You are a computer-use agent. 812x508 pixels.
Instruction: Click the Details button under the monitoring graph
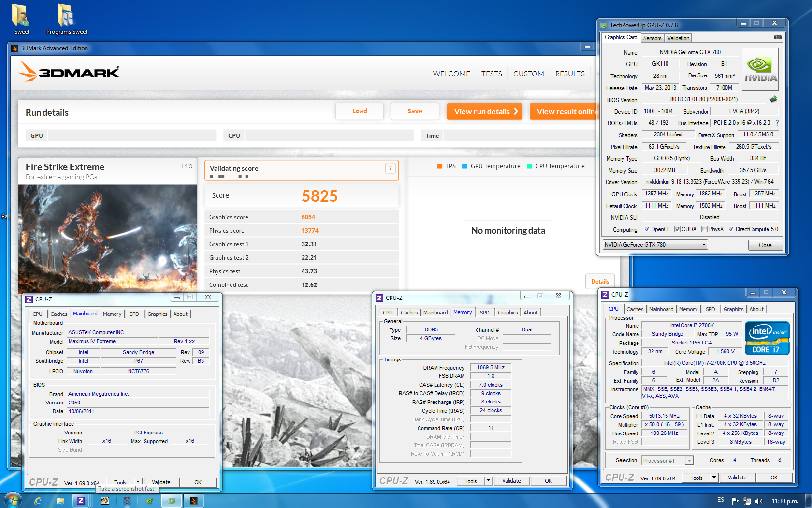click(x=600, y=282)
